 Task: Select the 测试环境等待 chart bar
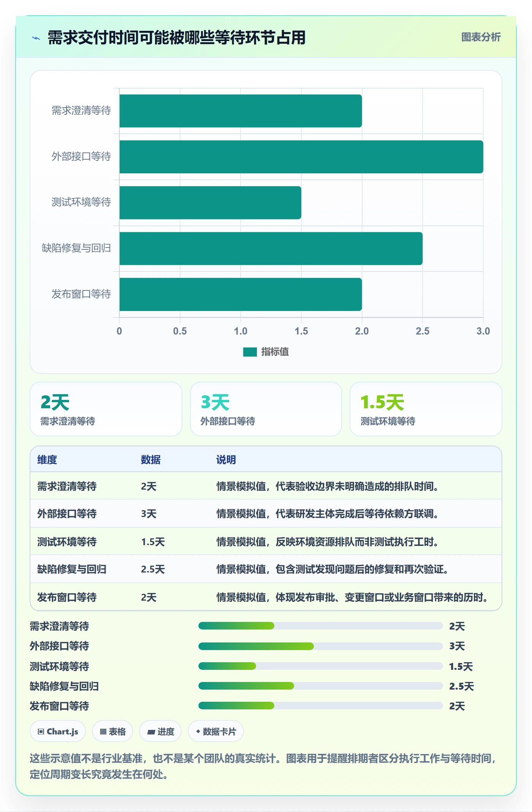coord(210,203)
